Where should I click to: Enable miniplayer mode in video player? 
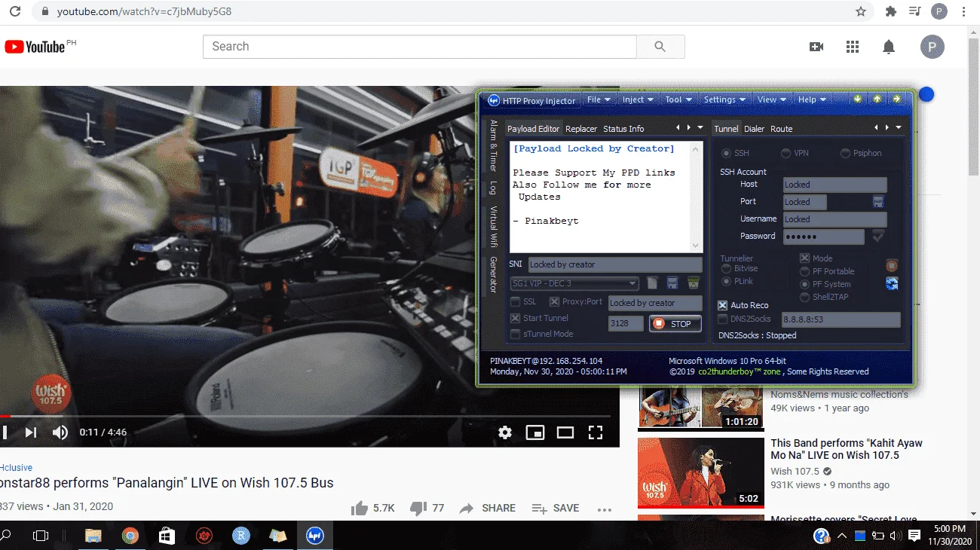pyautogui.click(x=535, y=432)
